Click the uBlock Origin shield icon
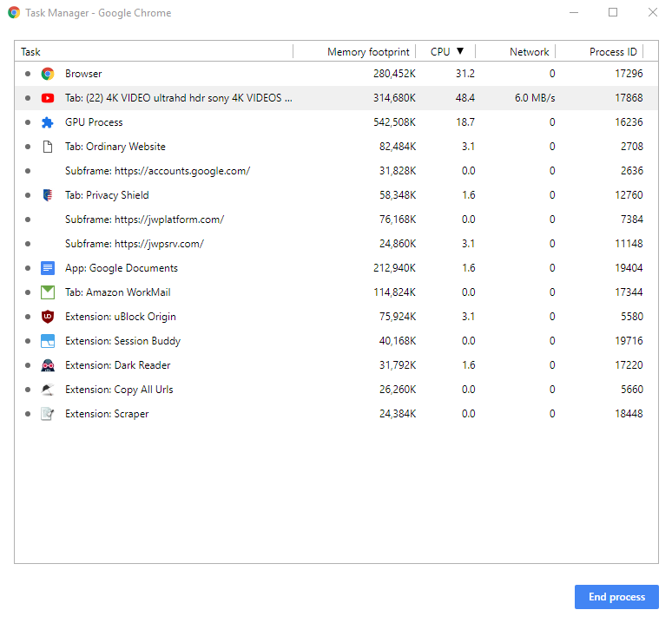This screenshot has height=623, width=672. (48, 317)
